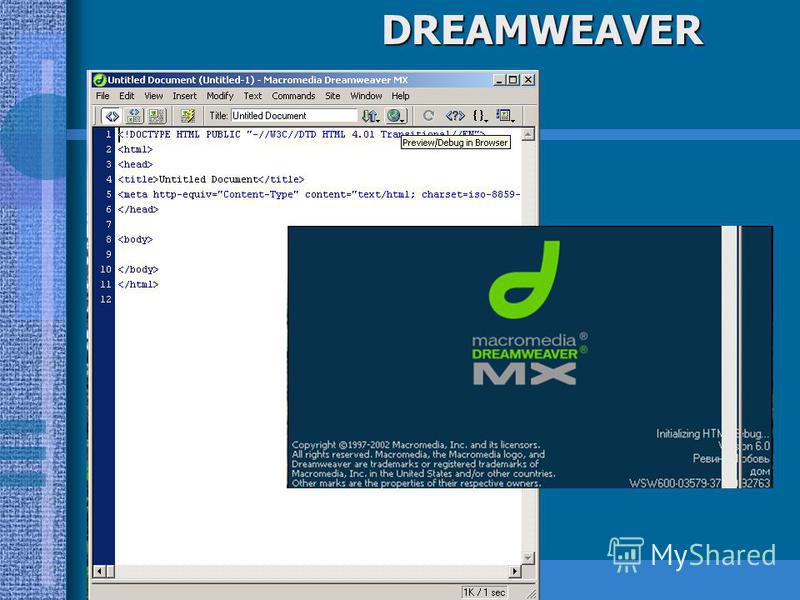
Task: Click the vertical scrollbar up arrow
Action: pyautogui.click(x=528, y=134)
